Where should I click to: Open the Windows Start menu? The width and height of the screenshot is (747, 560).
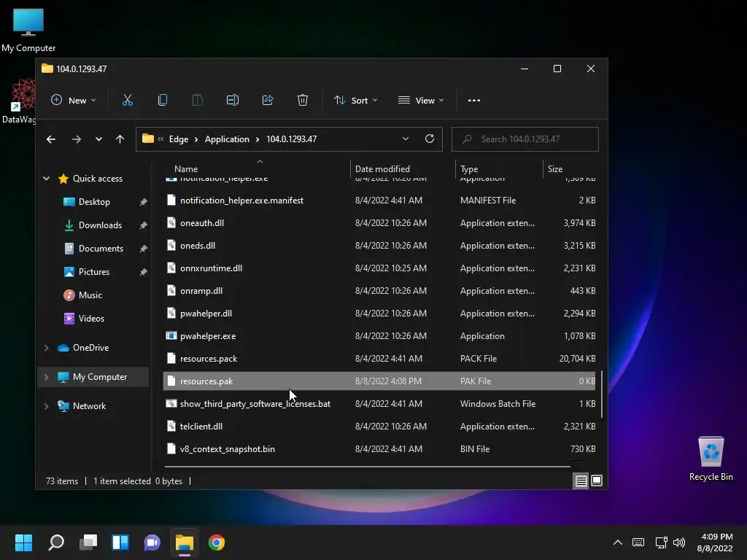tap(23, 542)
